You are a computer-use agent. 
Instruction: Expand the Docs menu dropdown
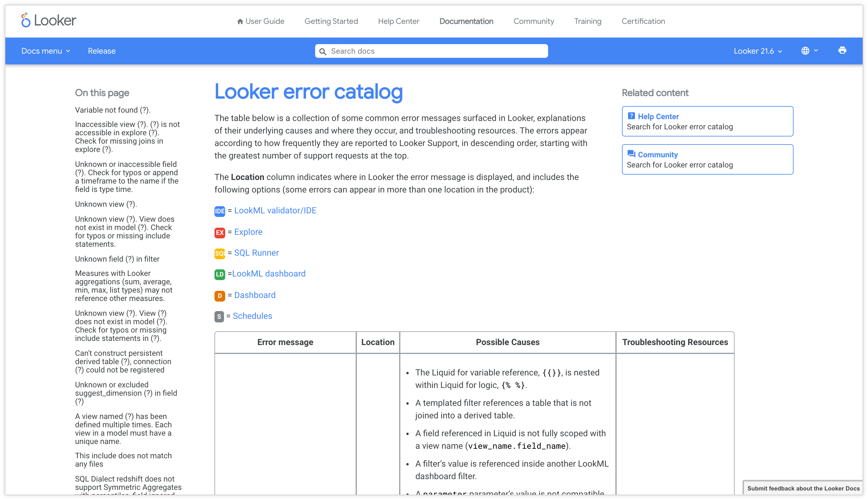(46, 51)
